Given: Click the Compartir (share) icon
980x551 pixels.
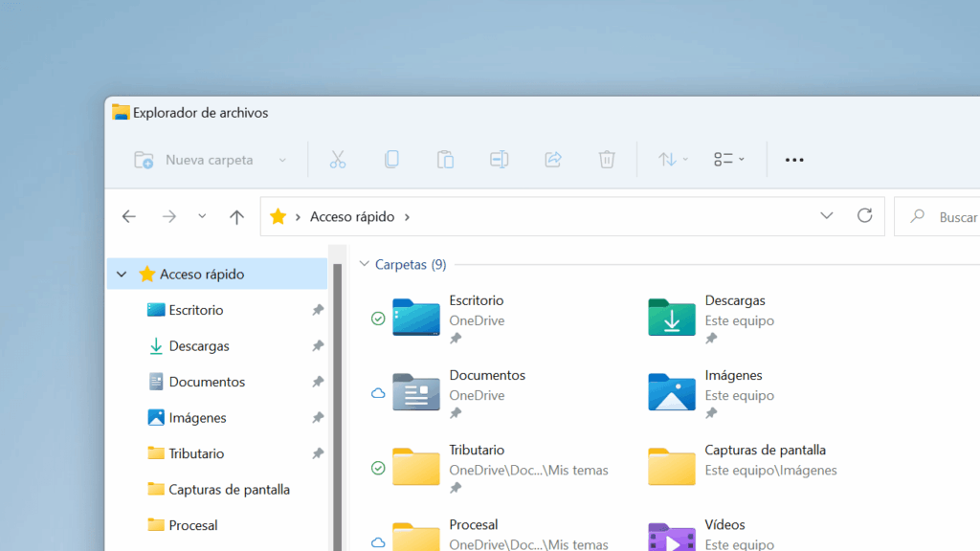Looking at the screenshot, I should point(552,159).
